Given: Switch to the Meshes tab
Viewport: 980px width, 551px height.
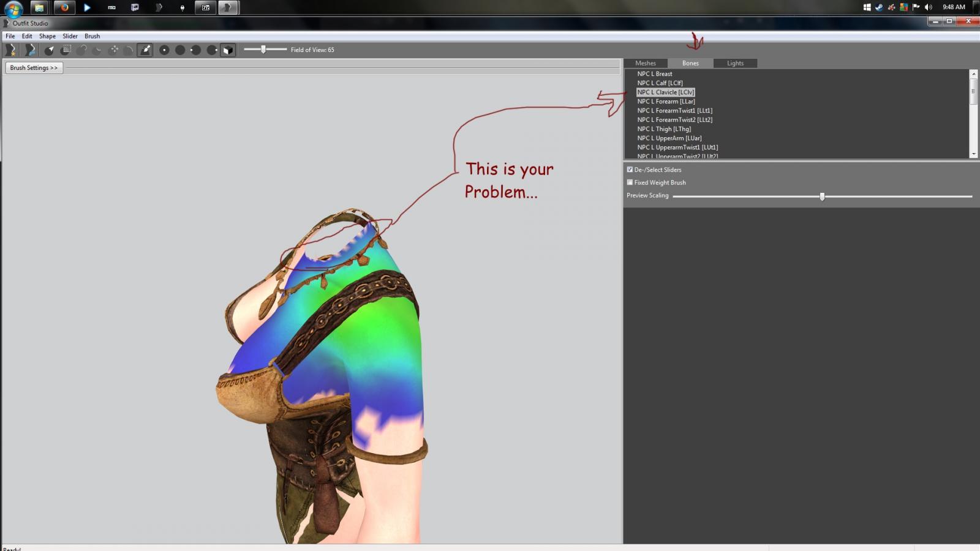Looking at the screenshot, I should pyautogui.click(x=645, y=63).
